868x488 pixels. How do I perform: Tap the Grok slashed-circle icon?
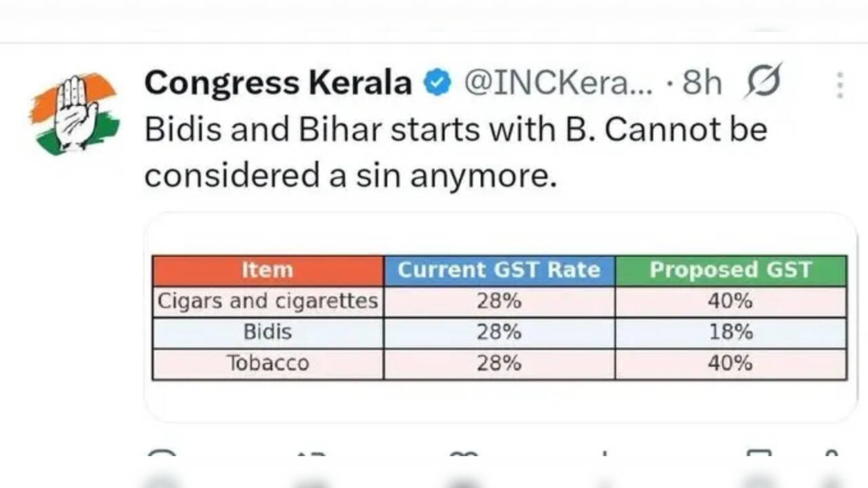(x=764, y=83)
